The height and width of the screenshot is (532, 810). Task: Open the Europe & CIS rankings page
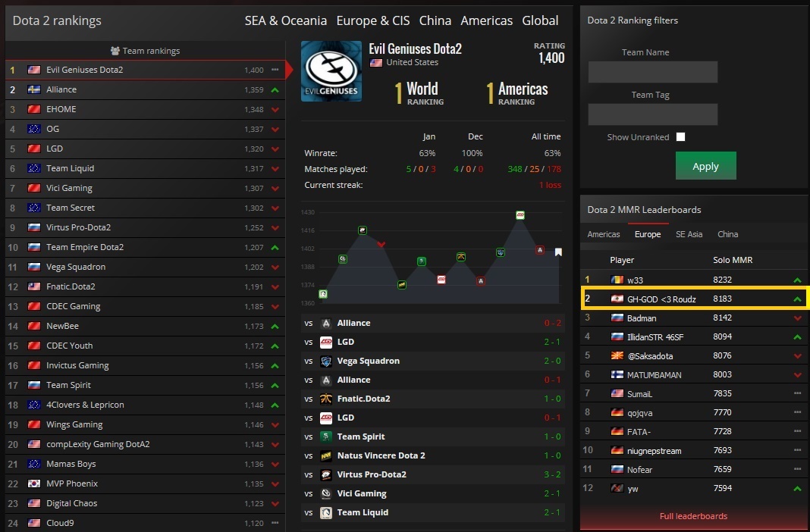click(x=372, y=20)
